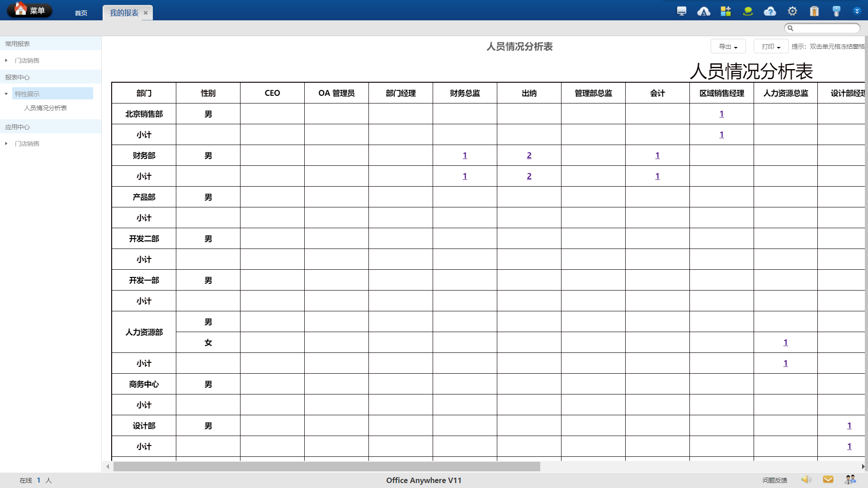This screenshot has width=868, height=488.
Task: Click the cloud help question-mark icon
Action: coord(770,11)
